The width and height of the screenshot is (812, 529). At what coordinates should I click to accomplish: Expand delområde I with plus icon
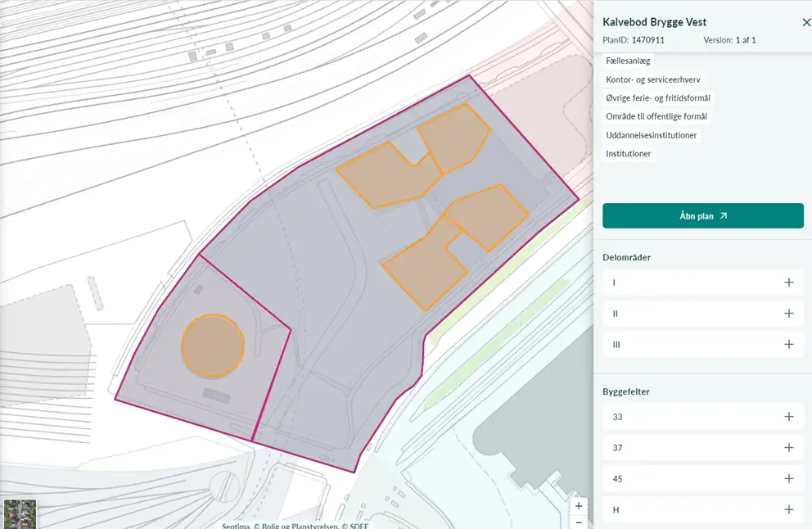[x=788, y=283]
